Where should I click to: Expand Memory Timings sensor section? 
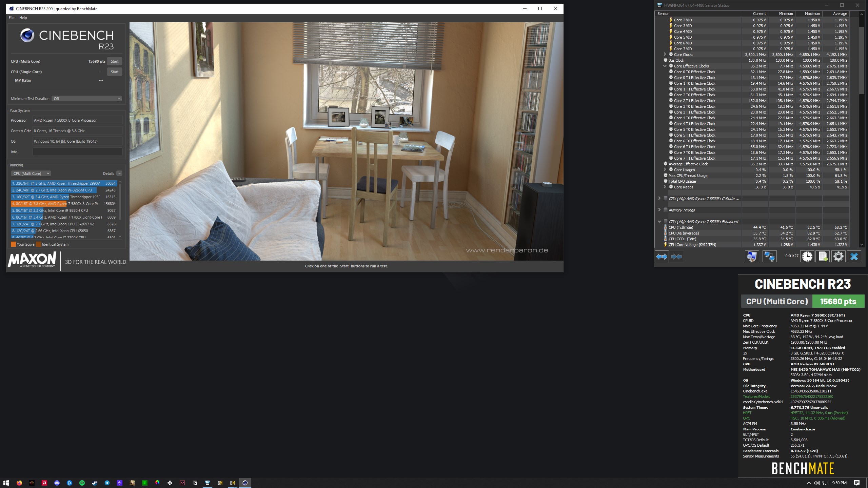tap(659, 210)
